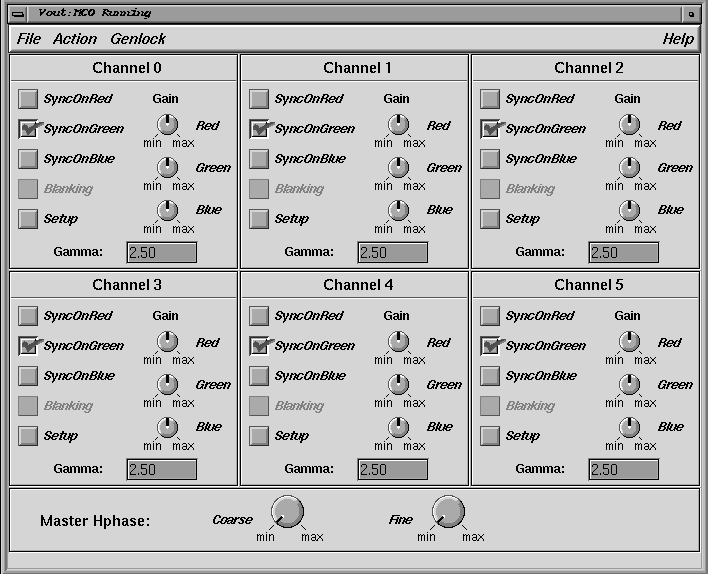Click the Gamma field in Channel 2
708x574 pixels.
[624, 252]
